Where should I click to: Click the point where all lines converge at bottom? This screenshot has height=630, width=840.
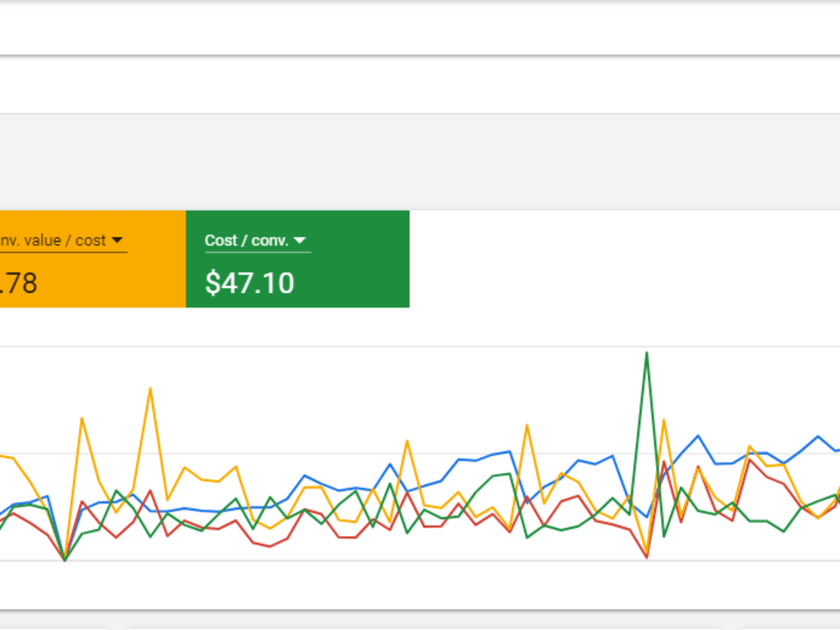[x=65, y=559]
